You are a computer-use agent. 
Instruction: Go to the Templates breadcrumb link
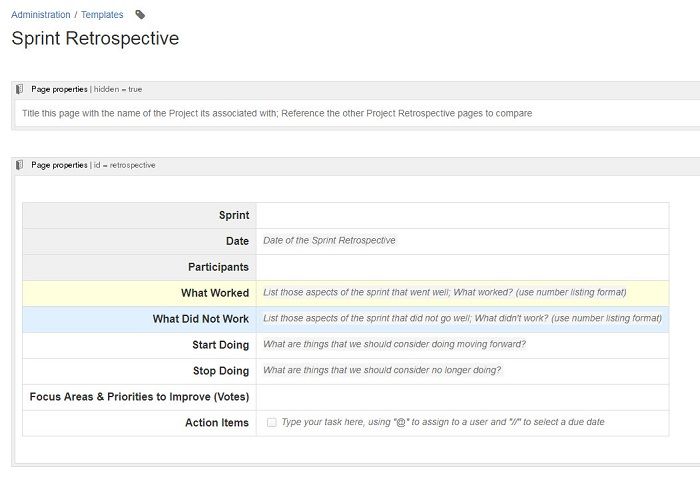[102, 15]
